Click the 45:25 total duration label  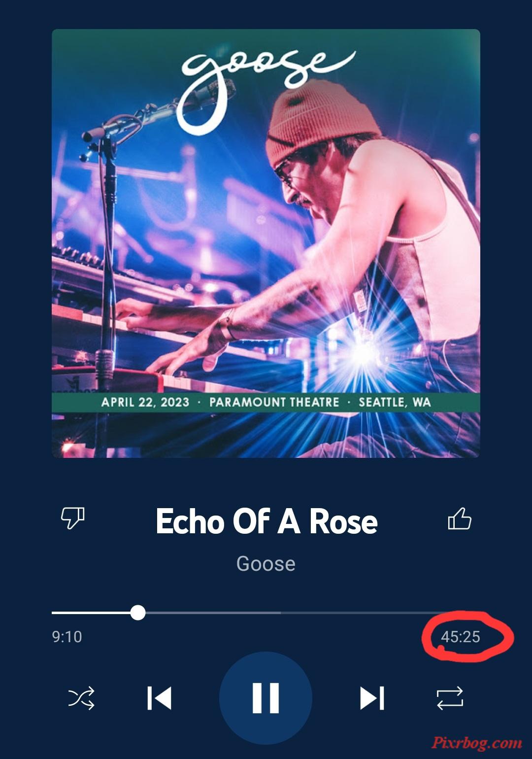pos(461,637)
